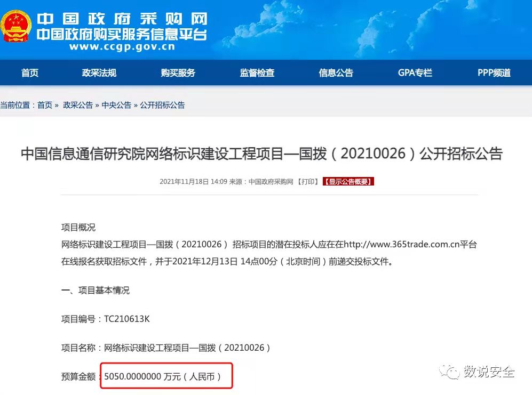Image resolution: width=532 pixels, height=395 pixels.
Task: Click the www.ccgp.gov.cn site address
Action: pyautogui.click(x=122, y=46)
